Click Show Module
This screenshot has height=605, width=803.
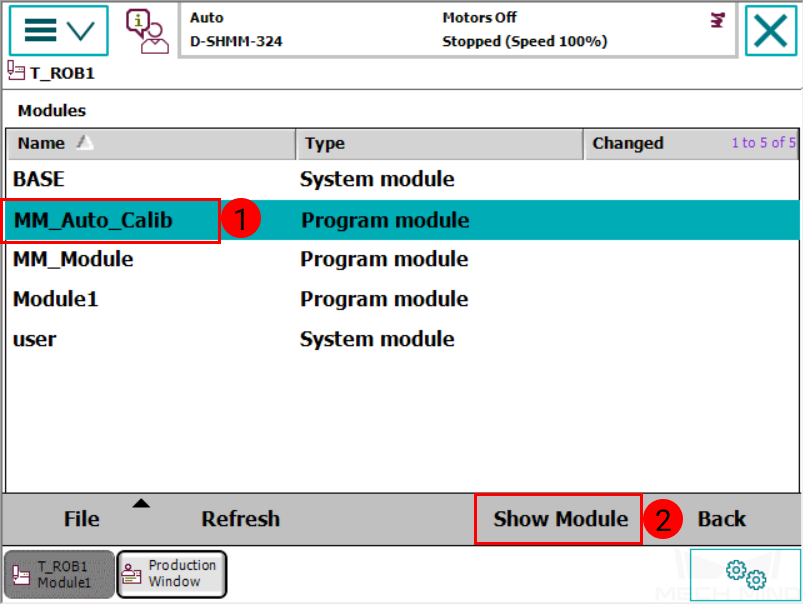point(560,519)
